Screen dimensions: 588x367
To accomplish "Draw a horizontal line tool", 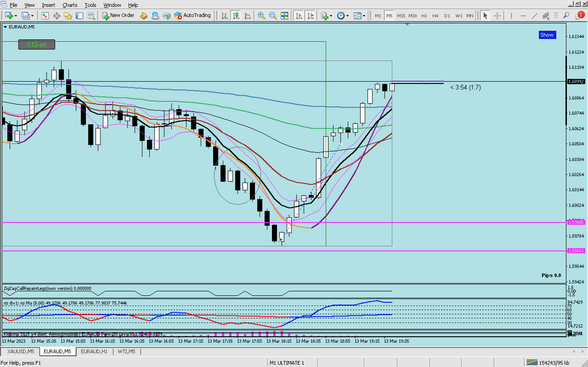I will point(523,16).
